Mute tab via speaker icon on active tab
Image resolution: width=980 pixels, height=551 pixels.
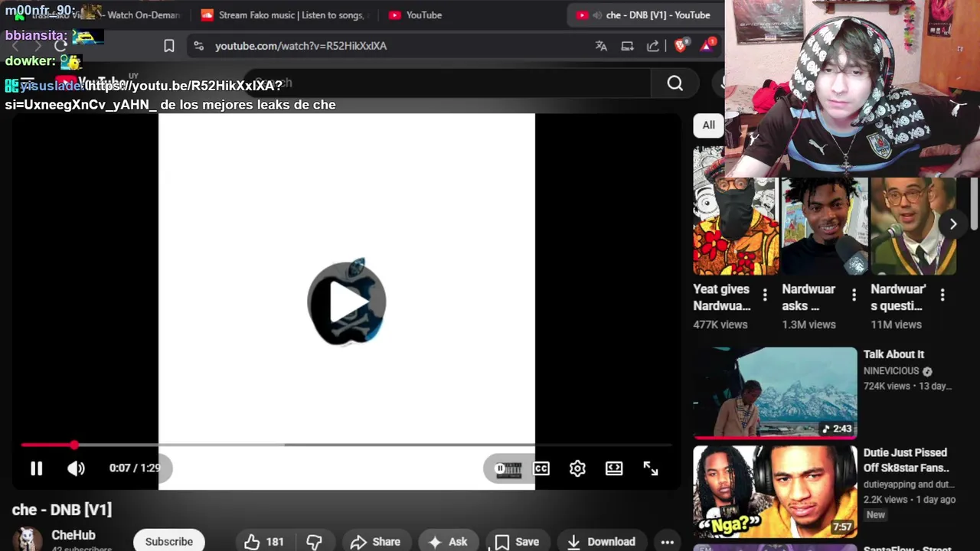click(x=596, y=15)
